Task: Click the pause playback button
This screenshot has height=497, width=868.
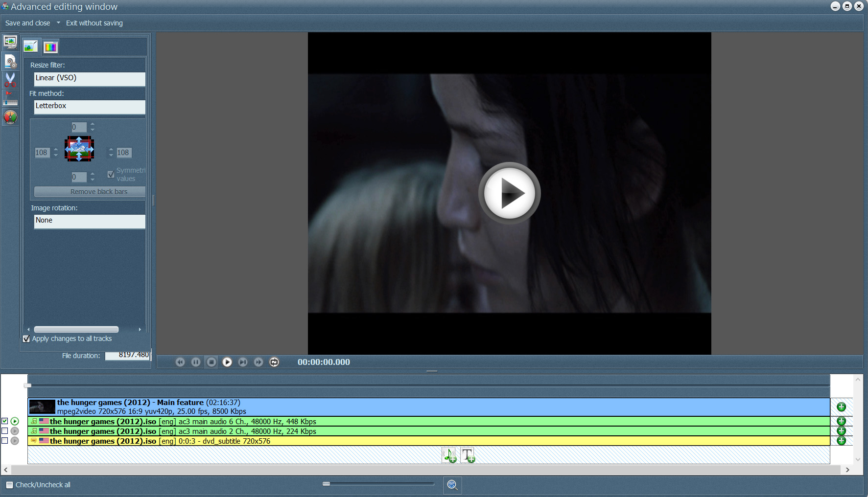Action: pos(196,362)
